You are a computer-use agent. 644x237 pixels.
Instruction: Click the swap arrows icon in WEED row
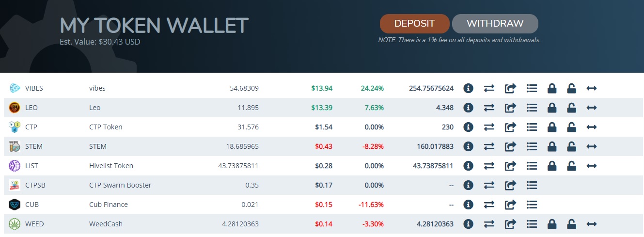coord(489,224)
